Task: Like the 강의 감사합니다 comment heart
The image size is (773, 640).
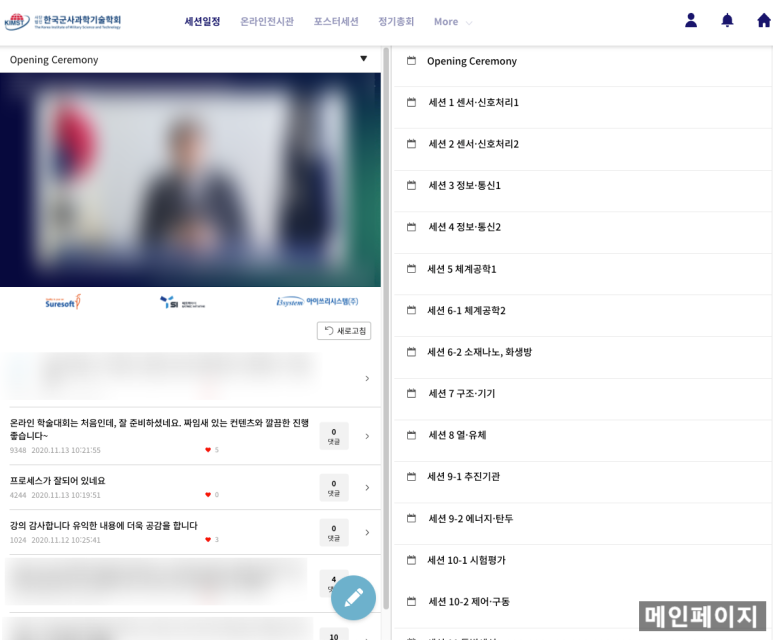Action: (208, 539)
